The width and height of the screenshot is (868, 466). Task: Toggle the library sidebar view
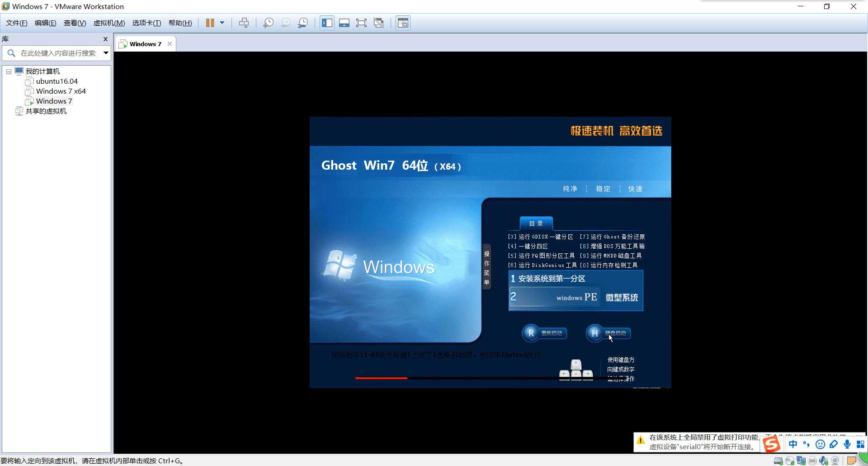coord(327,23)
